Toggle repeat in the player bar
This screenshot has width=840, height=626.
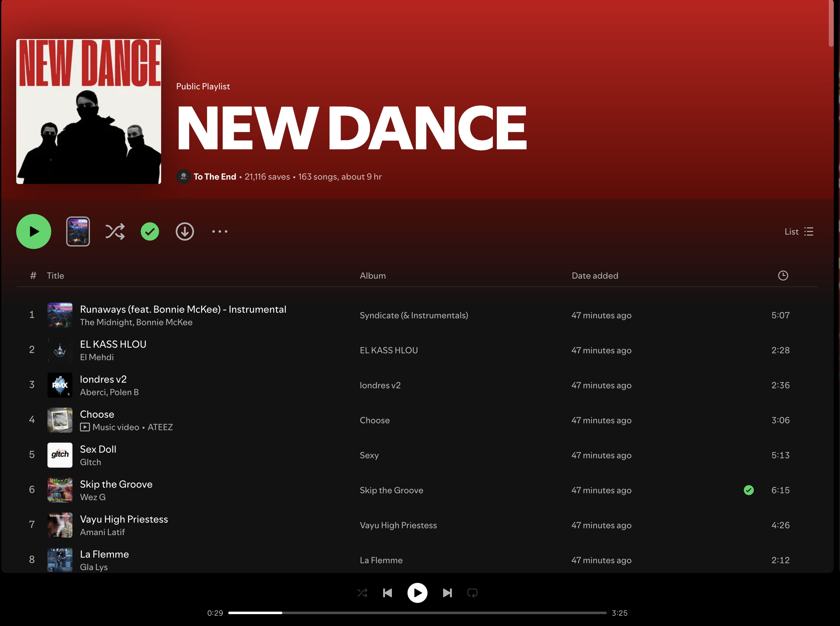click(x=472, y=593)
